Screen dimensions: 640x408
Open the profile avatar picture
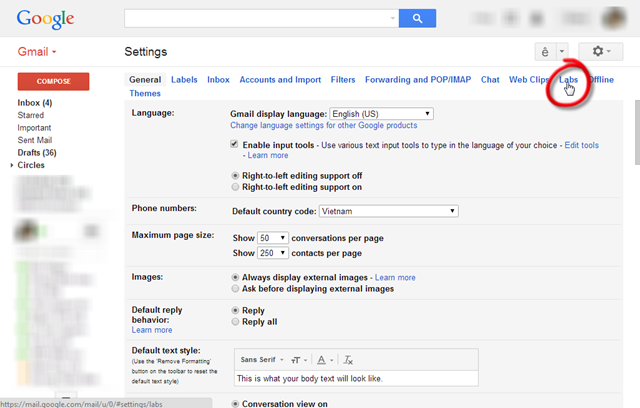(613, 18)
